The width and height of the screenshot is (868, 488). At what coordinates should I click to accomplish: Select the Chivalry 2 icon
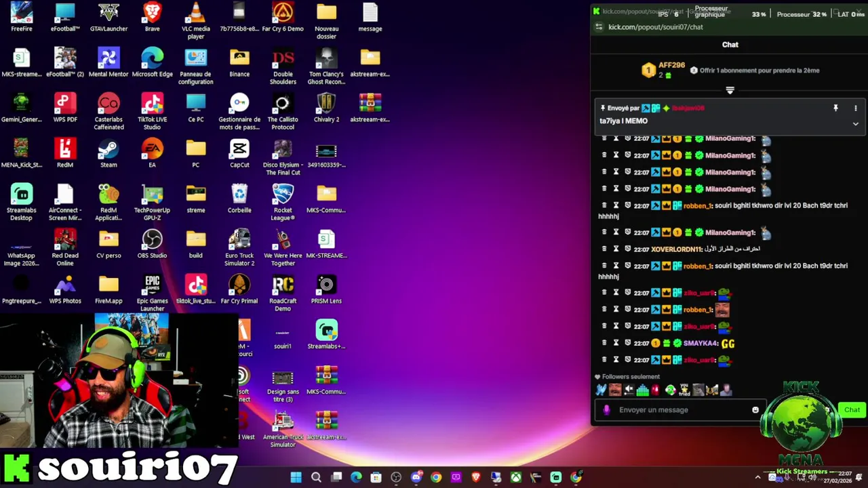tap(326, 108)
